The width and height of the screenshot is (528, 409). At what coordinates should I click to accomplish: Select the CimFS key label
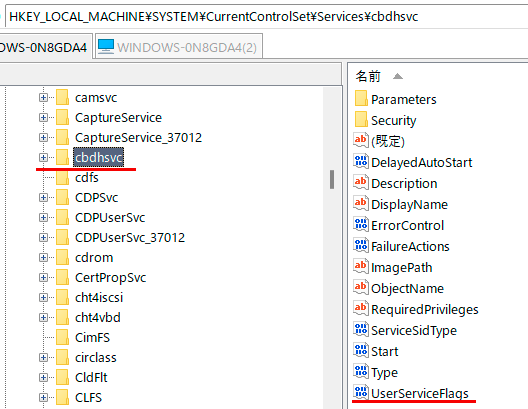(93, 337)
